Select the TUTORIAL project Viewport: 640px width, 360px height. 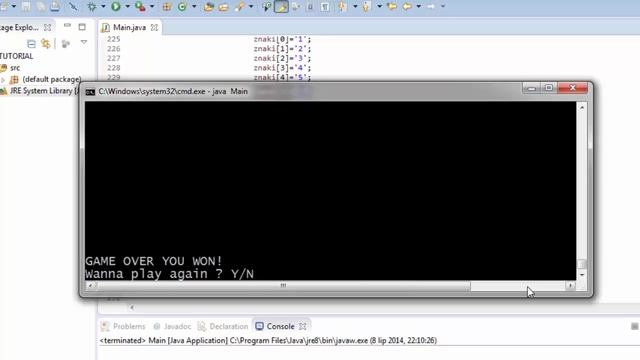coord(16,56)
